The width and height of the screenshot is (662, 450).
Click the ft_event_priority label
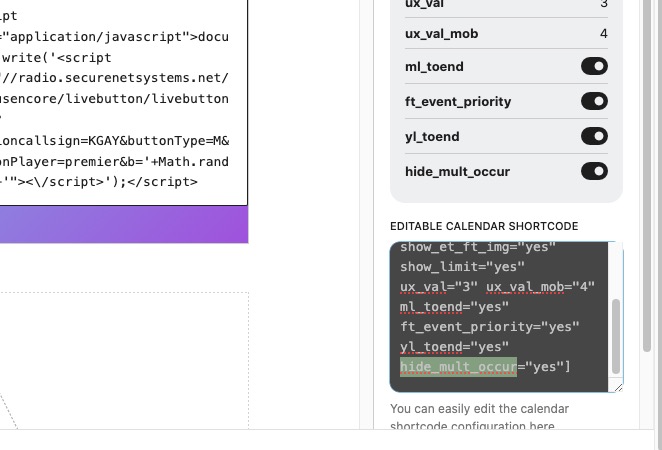click(458, 102)
